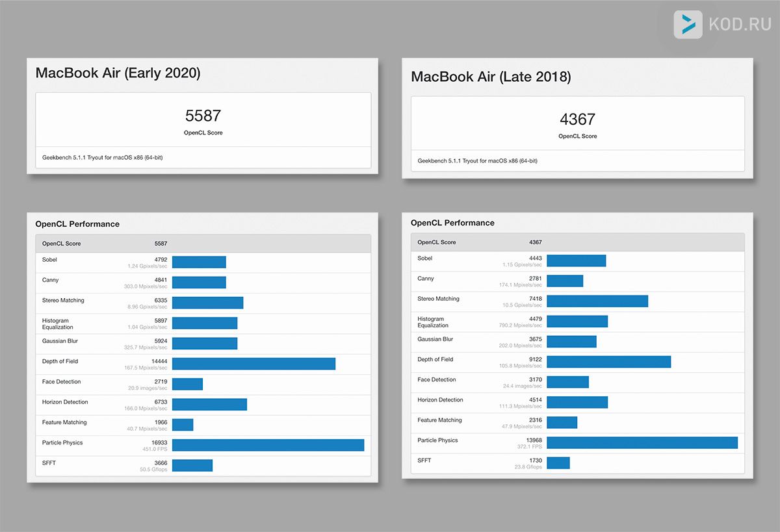Select the Canny score 2781

click(x=535, y=279)
